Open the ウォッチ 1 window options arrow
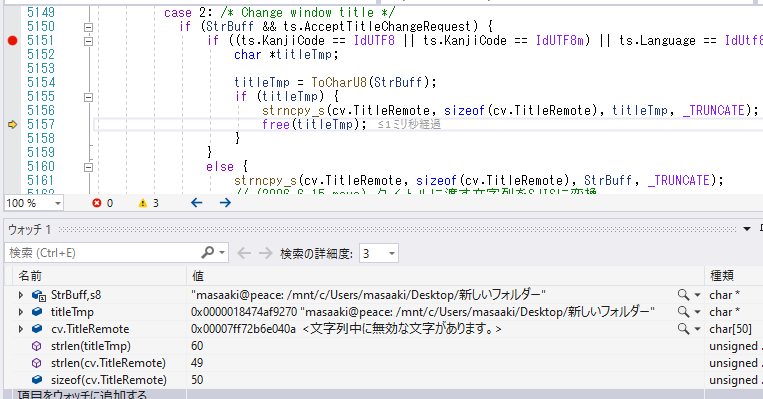The image size is (763, 399). (x=747, y=229)
